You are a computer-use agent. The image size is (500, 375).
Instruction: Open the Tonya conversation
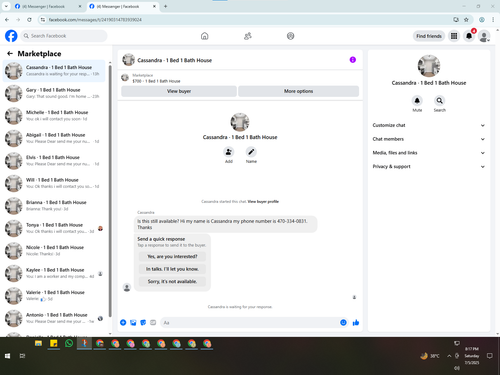54,228
